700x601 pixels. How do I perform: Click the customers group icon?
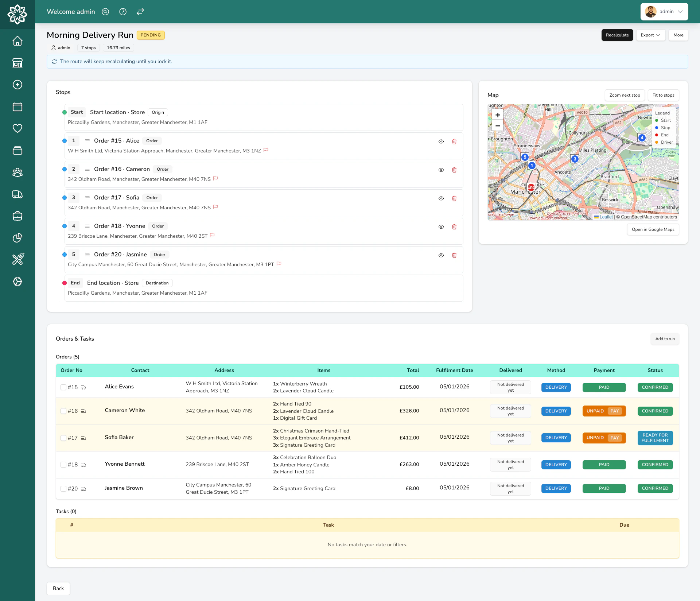click(x=17, y=172)
